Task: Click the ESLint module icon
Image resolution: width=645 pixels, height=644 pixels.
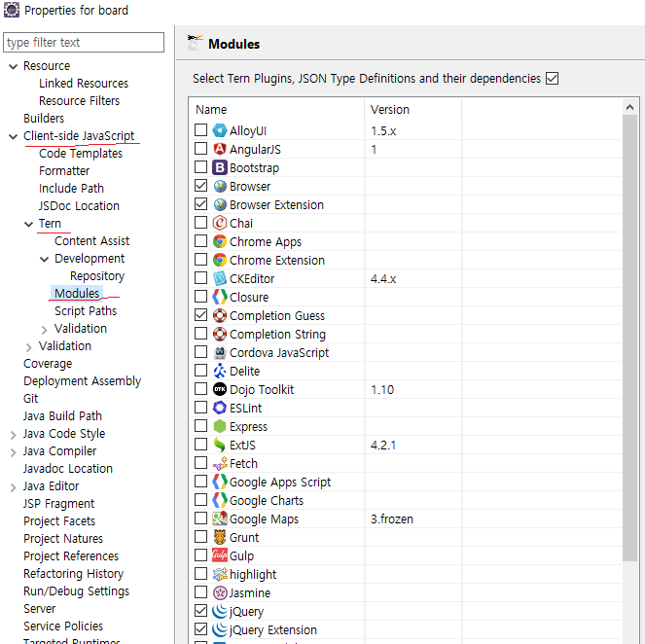Action: 220,408
